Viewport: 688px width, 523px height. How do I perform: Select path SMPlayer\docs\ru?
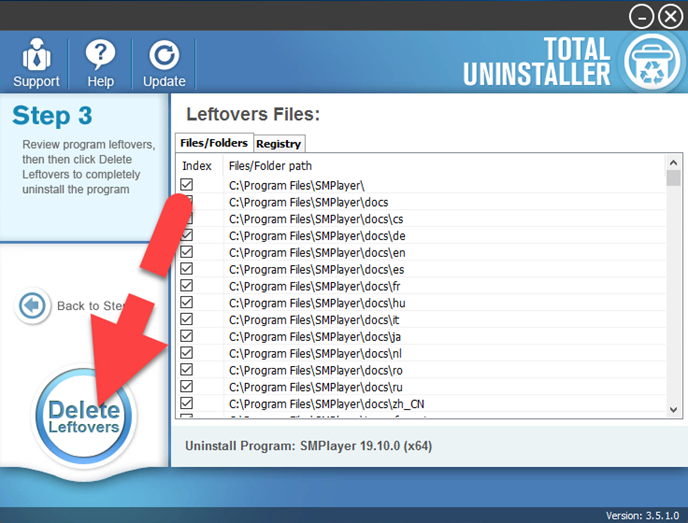(315, 387)
